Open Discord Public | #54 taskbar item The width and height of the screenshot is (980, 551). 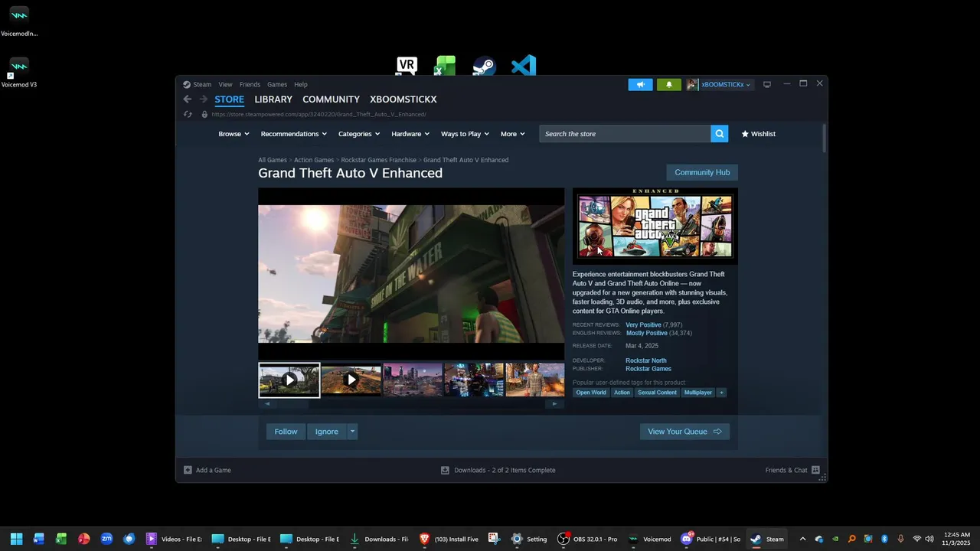(711, 539)
